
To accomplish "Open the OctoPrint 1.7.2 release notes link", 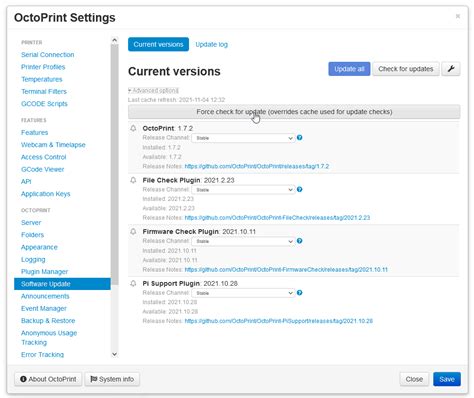I will coord(257,166).
